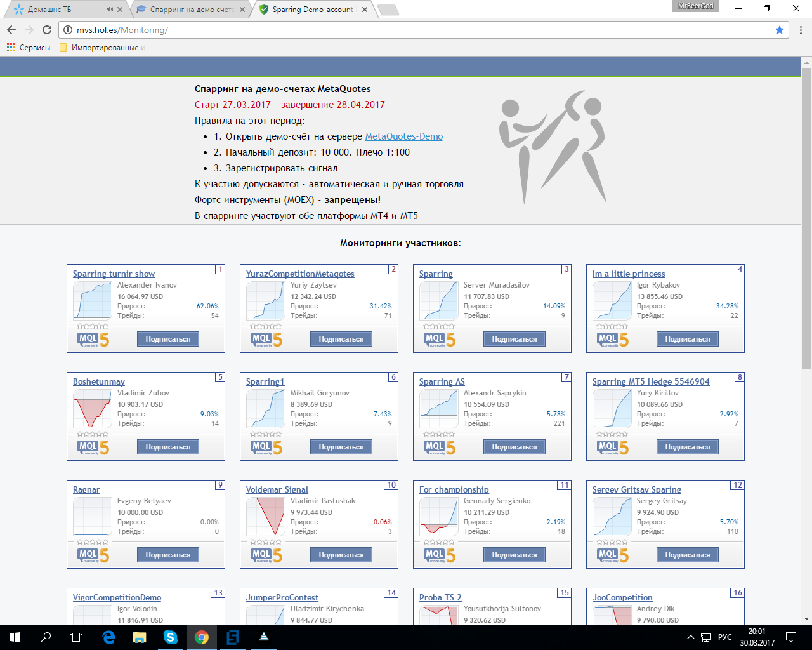This screenshot has height=650, width=812.
Task: Open the JooCompetition signal link
Action: (x=622, y=598)
